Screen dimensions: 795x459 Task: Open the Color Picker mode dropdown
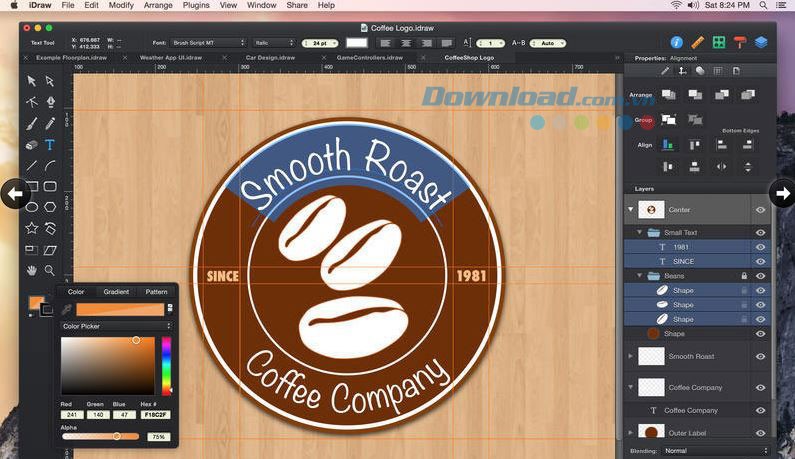coord(116,326)
